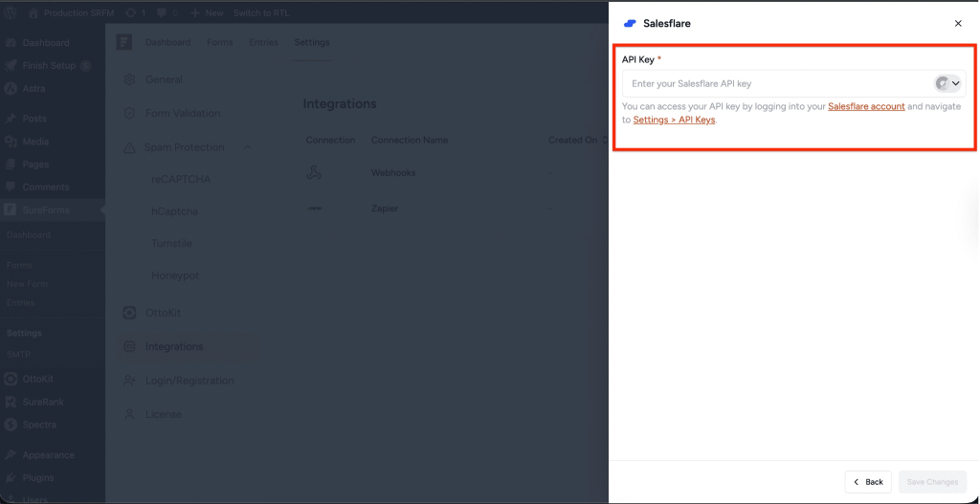
Task: Open the Forms tab in top navigation
Action: [x=219, y=42]
